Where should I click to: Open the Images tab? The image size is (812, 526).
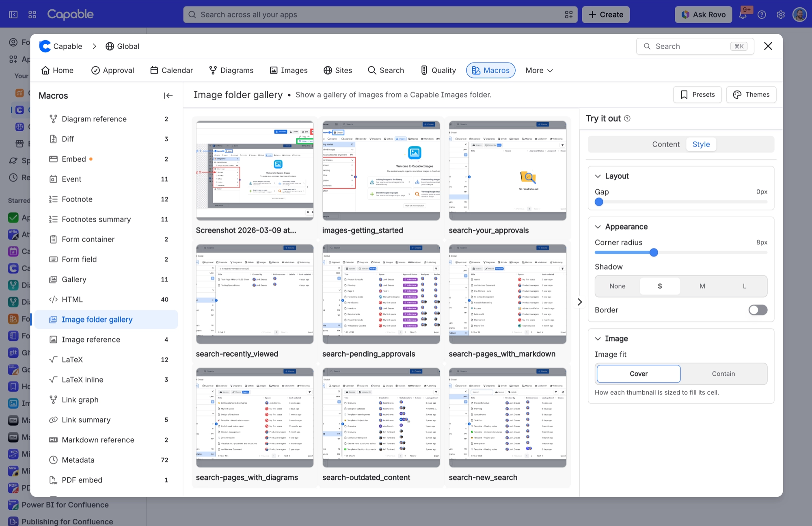pyautogui.click(x=289, y=70)
